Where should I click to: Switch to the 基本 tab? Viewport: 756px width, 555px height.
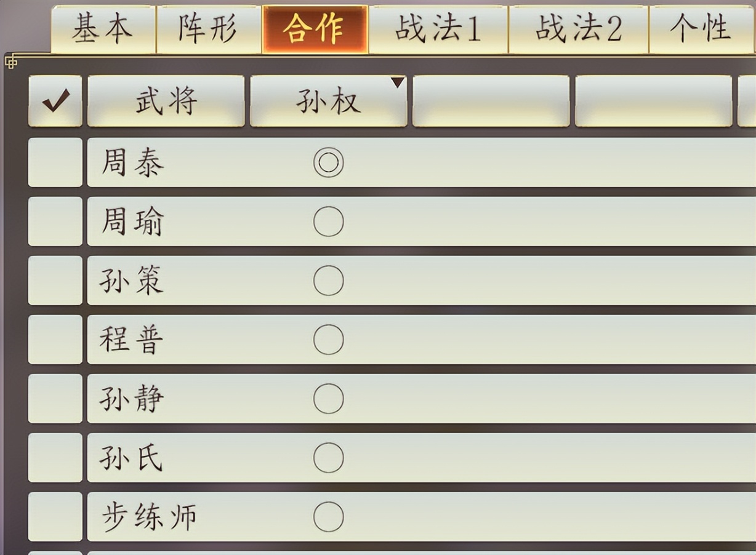coord(103,30)
